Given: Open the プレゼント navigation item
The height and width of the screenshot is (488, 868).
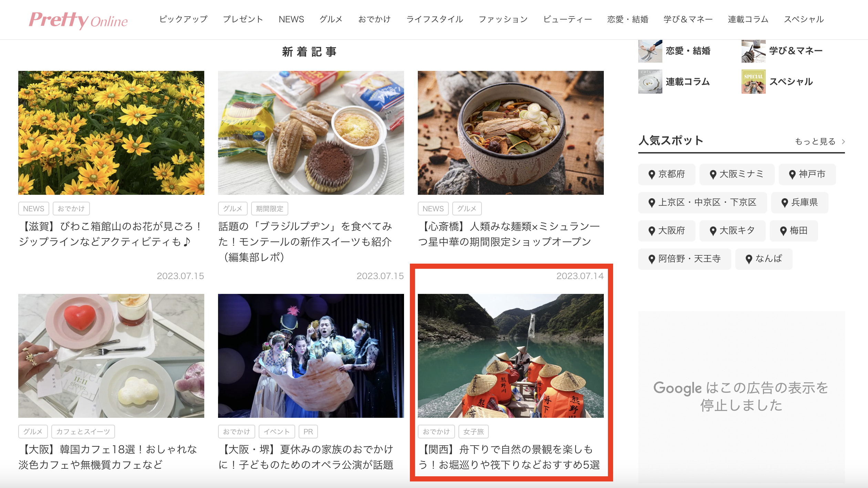Looking at the screenshot, I should click(243, 19).
